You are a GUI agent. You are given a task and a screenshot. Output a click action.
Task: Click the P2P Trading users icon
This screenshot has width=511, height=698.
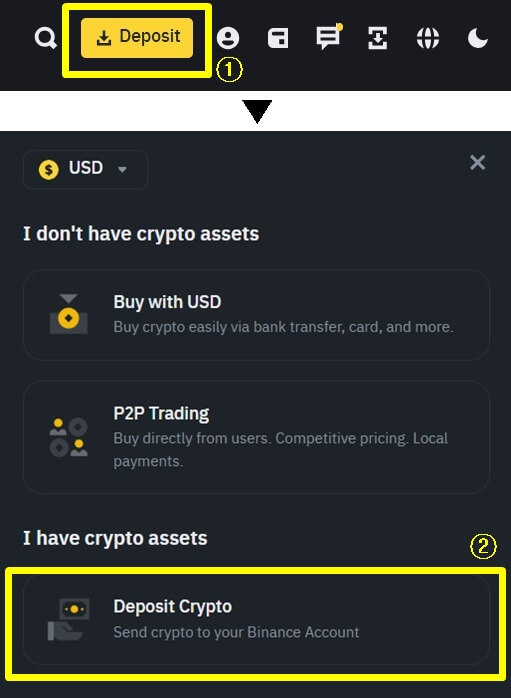pos(68,437)
